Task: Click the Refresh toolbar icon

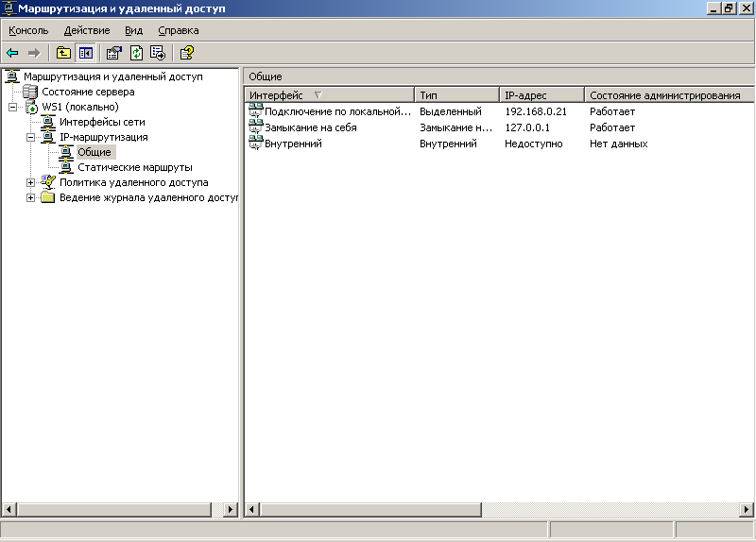Action: tap(136, 53)
